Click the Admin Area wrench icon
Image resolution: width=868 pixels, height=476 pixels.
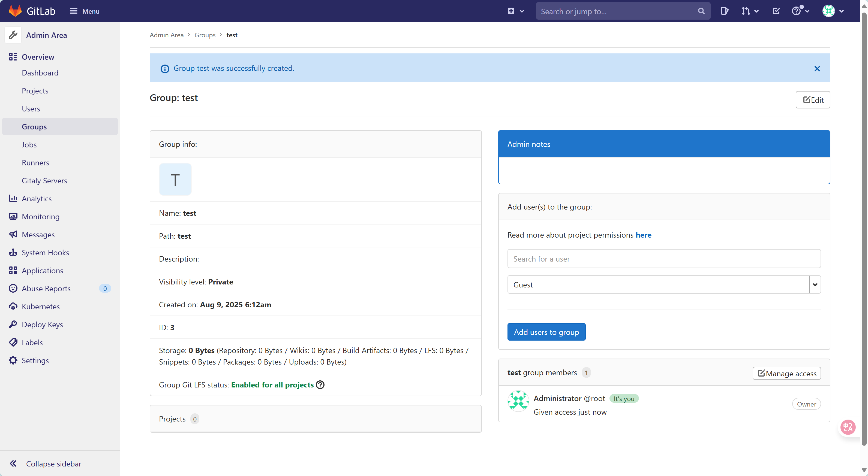(x=13, y=35)
